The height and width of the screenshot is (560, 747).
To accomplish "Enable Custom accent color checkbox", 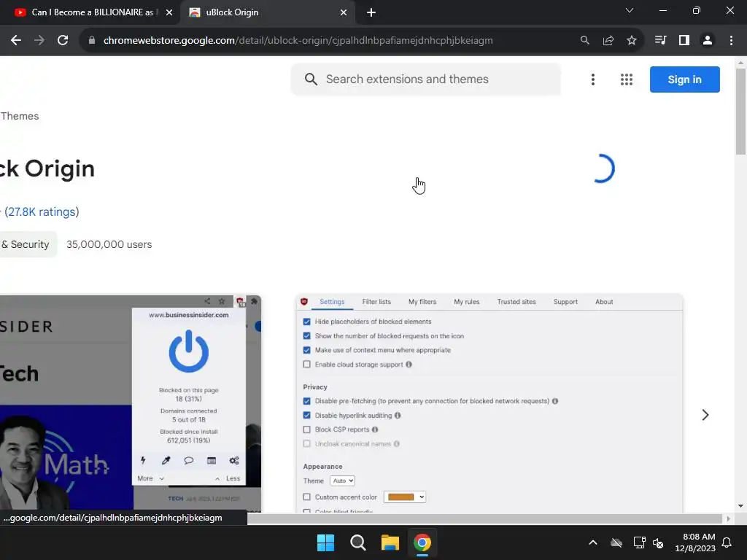I will tap(307, 497).
